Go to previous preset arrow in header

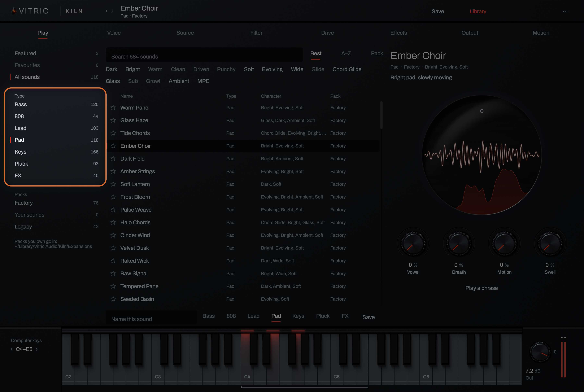point(106,11)
